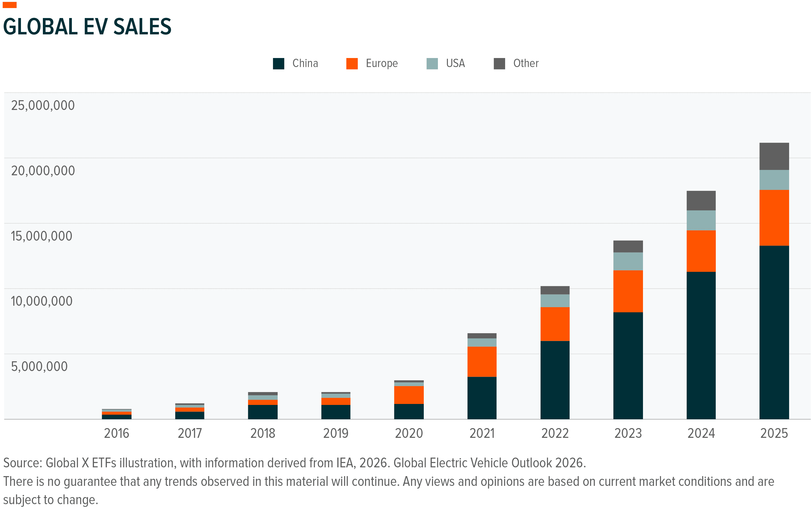The width and height of the screenshot is (812, 510).
Task: Click the 25,000,000 axis label
Action: 43,106
